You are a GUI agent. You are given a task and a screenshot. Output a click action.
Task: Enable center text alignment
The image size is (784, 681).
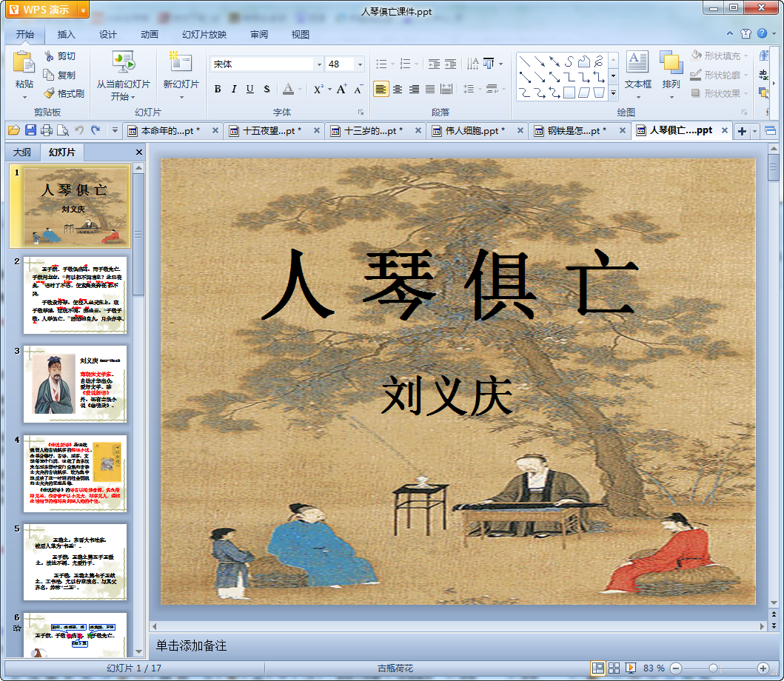tap(398, 90)
